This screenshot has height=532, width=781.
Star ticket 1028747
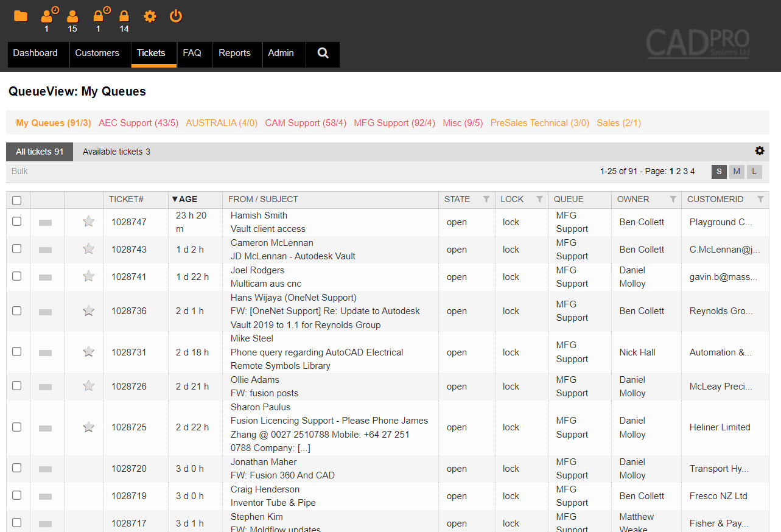89,222
